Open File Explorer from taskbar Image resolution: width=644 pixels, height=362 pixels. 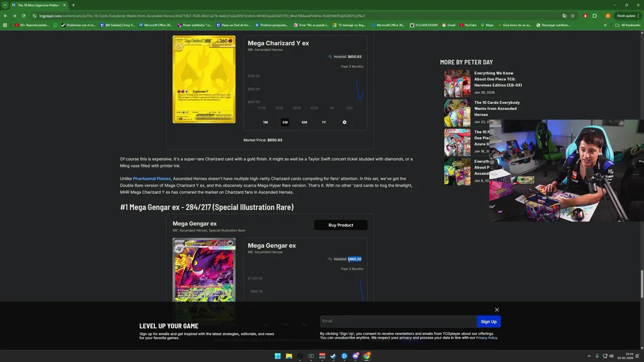(x=289, y=356)
